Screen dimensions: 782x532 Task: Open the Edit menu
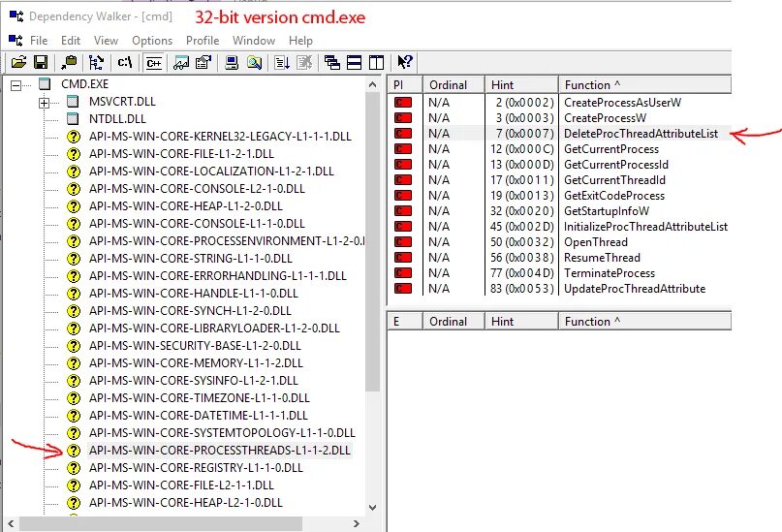click(71, 41)
